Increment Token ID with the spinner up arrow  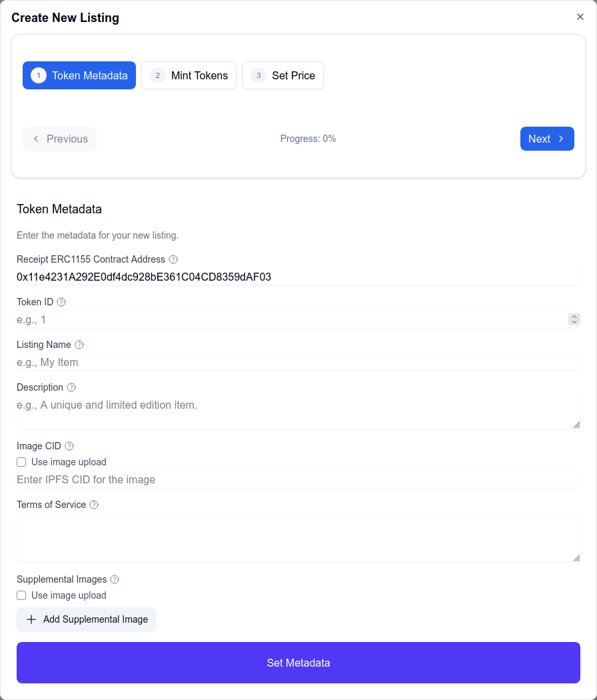click(x=574, y=316)
